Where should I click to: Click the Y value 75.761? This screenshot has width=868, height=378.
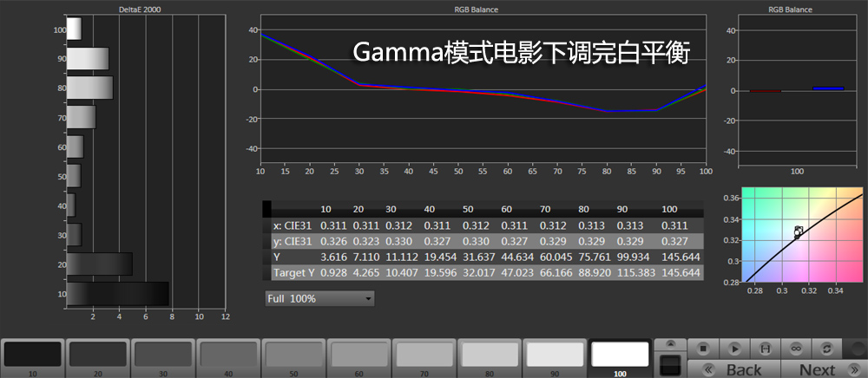595,257
